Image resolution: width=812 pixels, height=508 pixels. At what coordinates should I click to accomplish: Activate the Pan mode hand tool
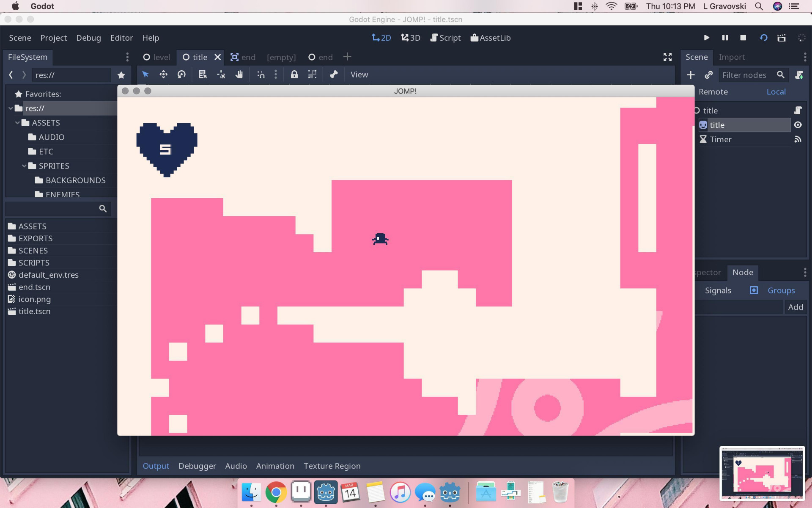click(x=239, y=75)
